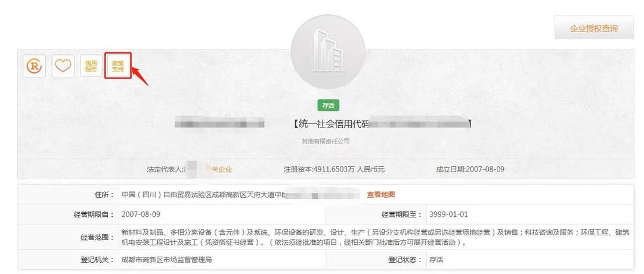
Task: Click the 成立日期 2007-08-09 text
Action: 470,169
